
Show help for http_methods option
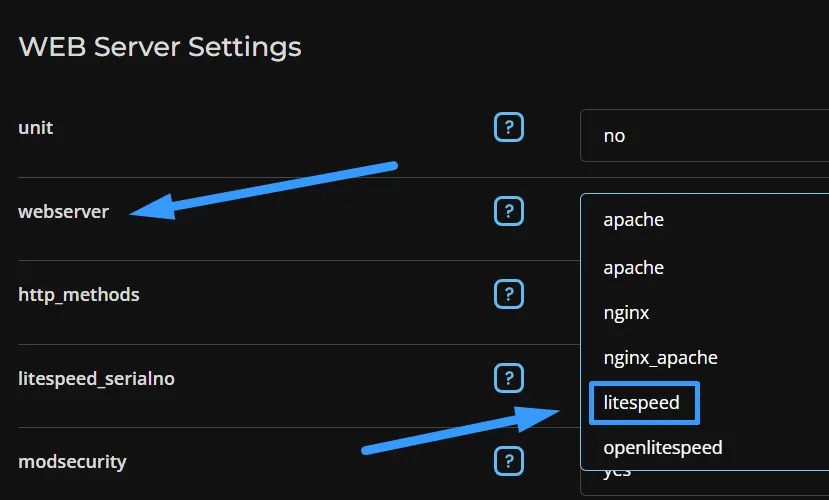pos(509,294)
